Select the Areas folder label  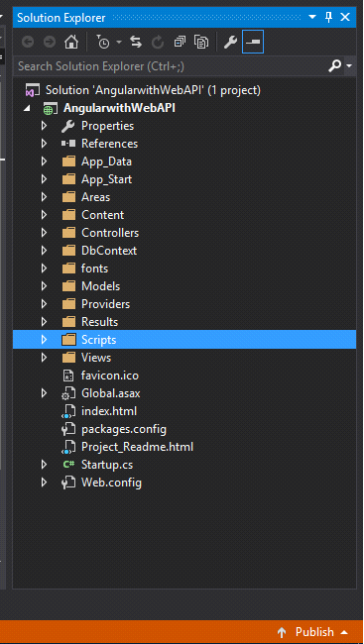(x=96, y=197)
